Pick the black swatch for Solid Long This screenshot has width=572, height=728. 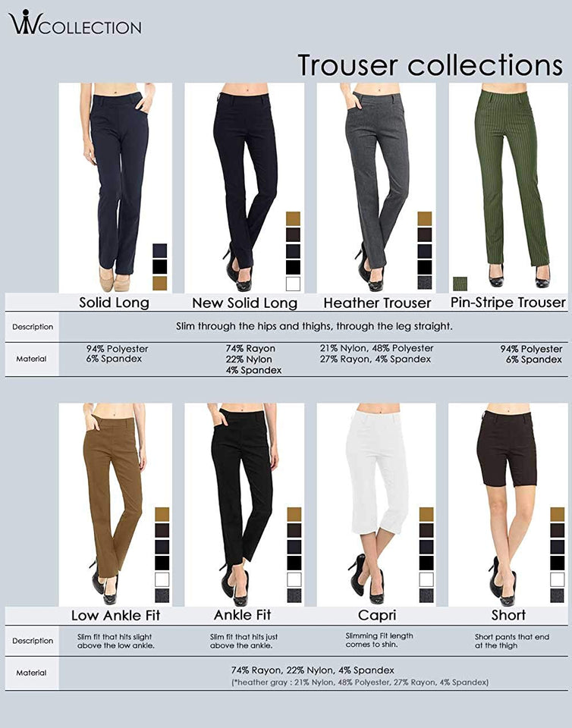pos(160,267)
